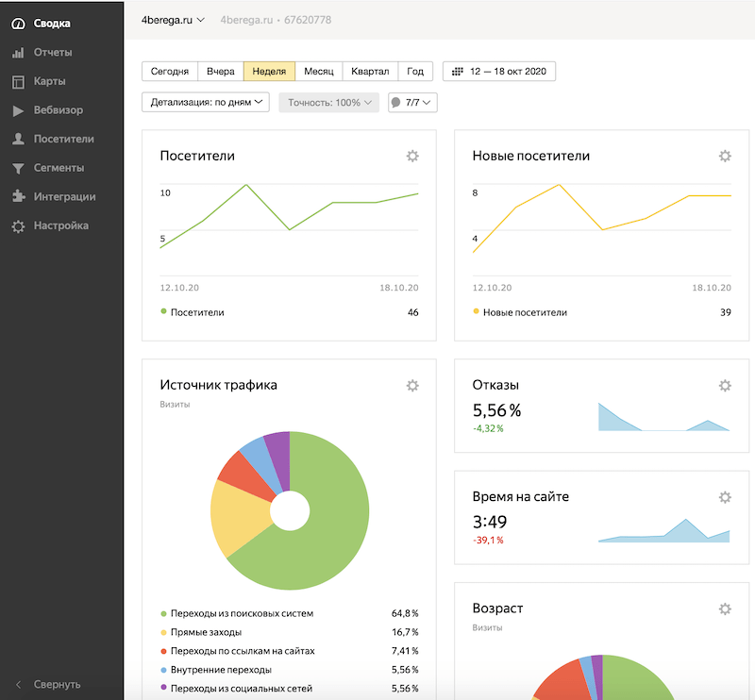
Task: Open the Детализация: по дням dropdown
Action: coord(206,102)
